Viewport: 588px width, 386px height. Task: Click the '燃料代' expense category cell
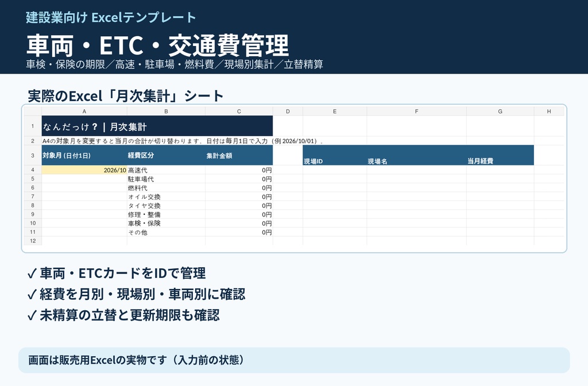166,188
